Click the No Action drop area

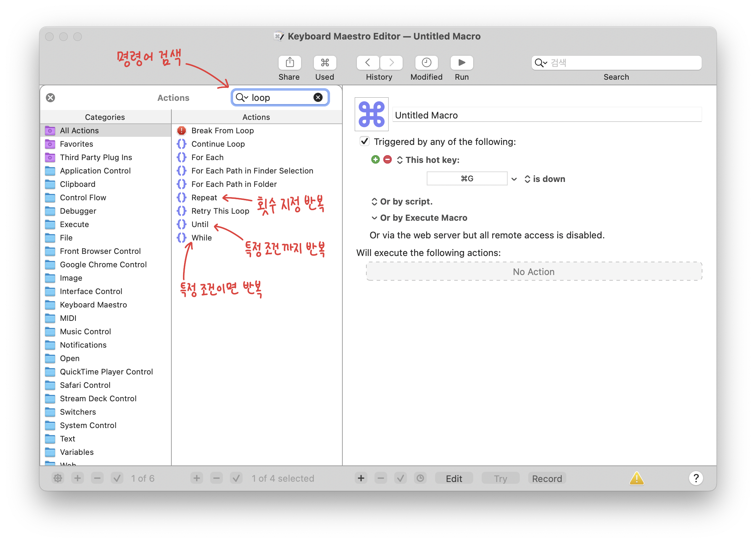click(x=534, y=271)
